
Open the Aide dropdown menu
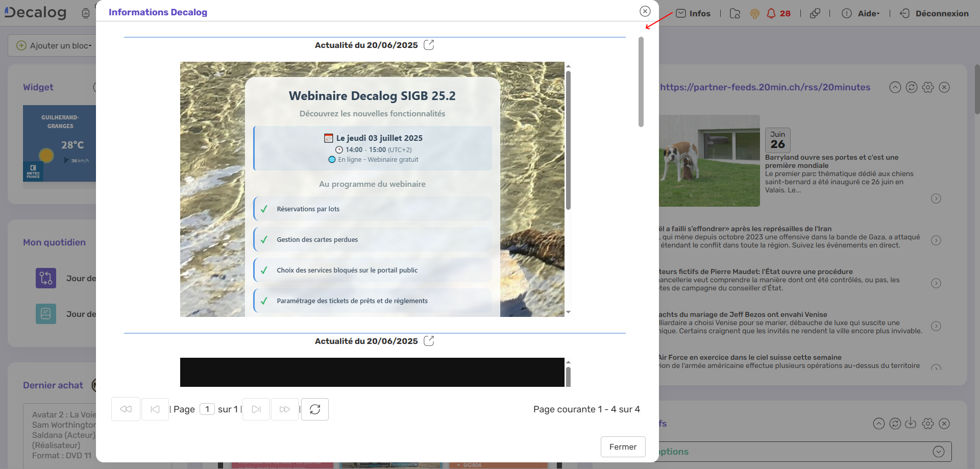[868, 14]
